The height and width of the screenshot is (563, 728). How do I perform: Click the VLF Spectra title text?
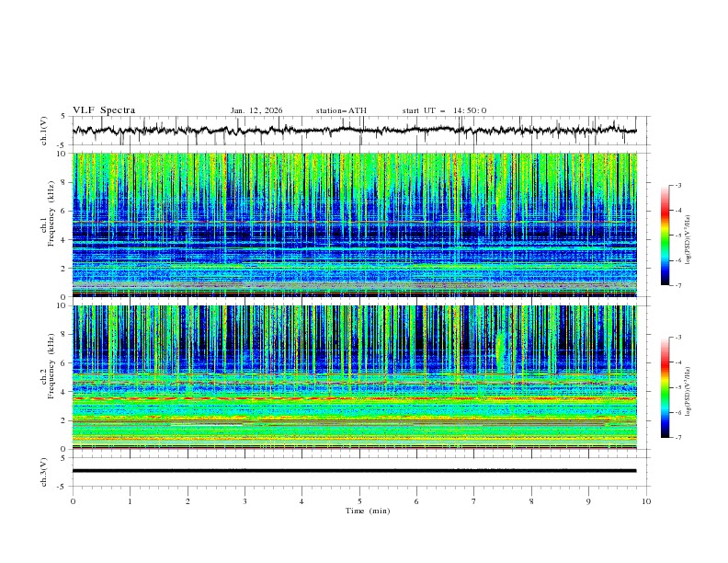click(104, 110)
